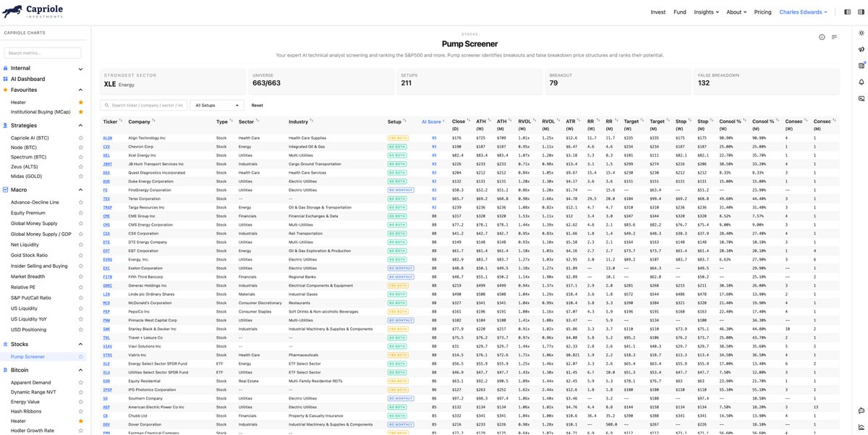Click the info icon near Pump Screener title
Viewport: 868px width, 435px height.
[822, 37]
